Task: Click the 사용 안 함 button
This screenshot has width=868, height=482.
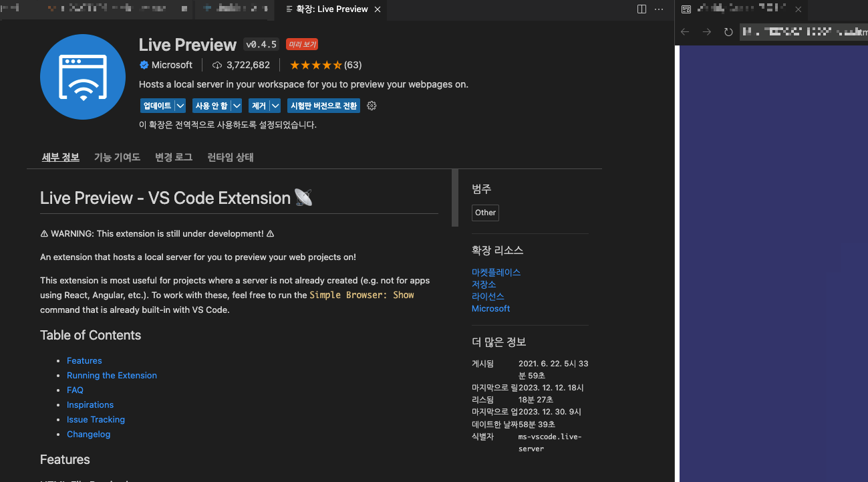Action: click(x=210, y=106)
